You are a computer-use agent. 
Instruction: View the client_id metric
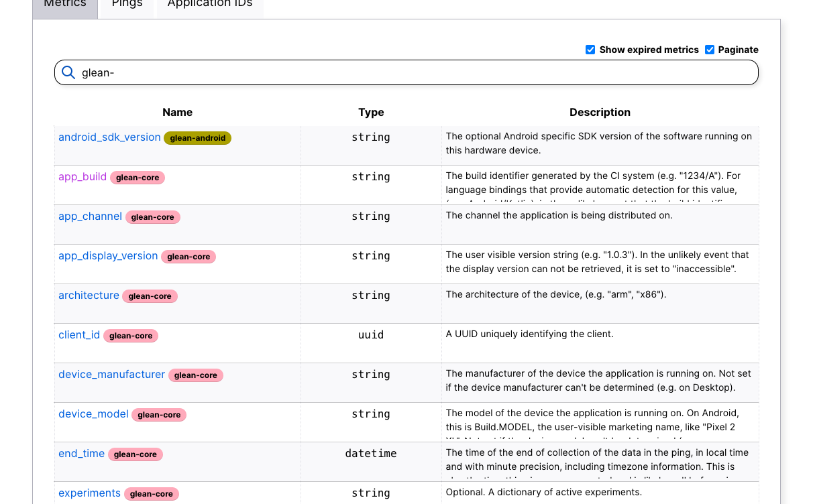[79, 334]
